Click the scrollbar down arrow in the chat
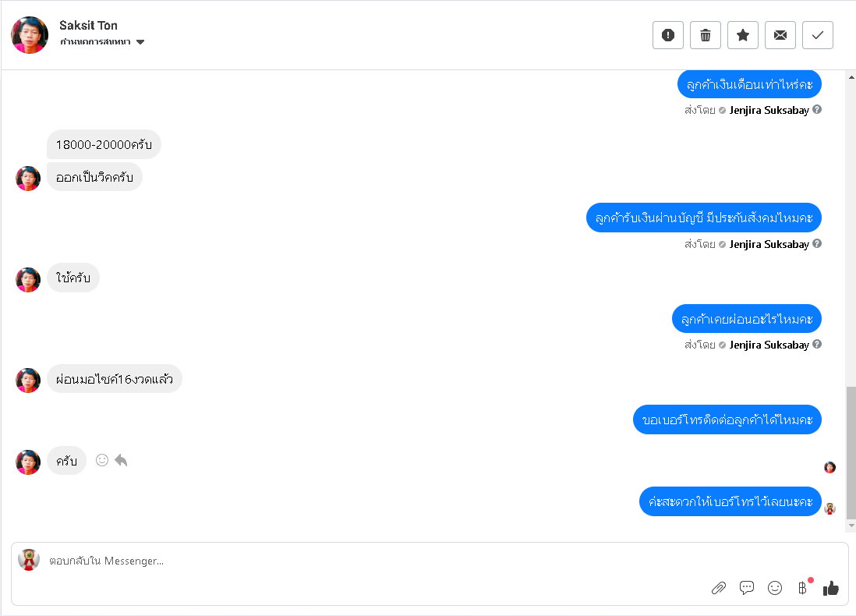Image resolution: width=856 pixels, height=616 pixels. coord(851,527)
